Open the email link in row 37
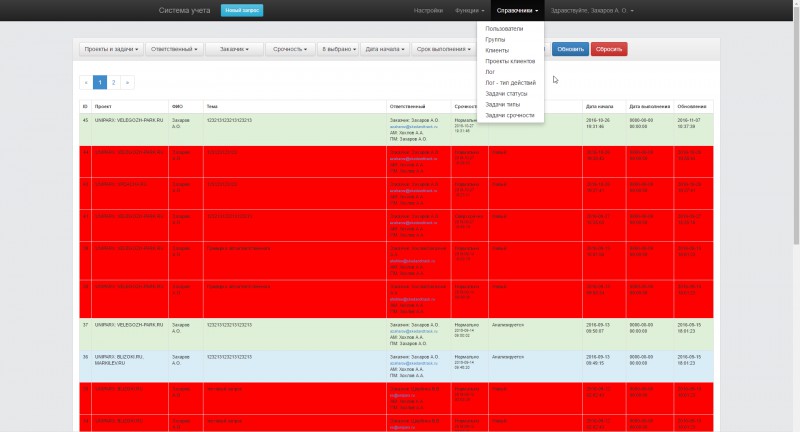Viewport: 800px width, 432px height. [x=414, y=331]
